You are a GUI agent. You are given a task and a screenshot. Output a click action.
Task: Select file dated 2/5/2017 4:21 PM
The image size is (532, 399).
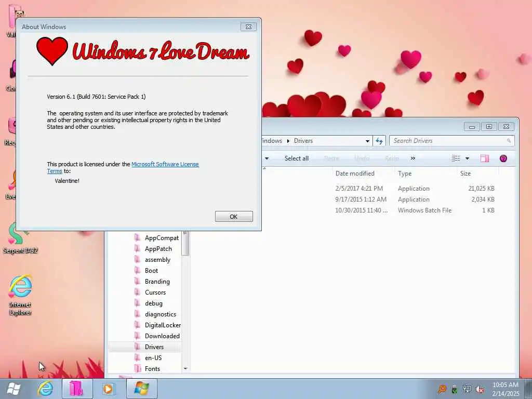click(359, 189)
